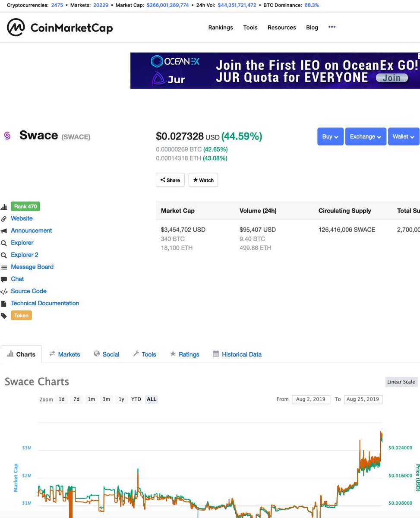Image resolution: width=420 pixels, height=518 pixels.
Task: Click the Rank 470 badge
Action: tap(25, 206)
